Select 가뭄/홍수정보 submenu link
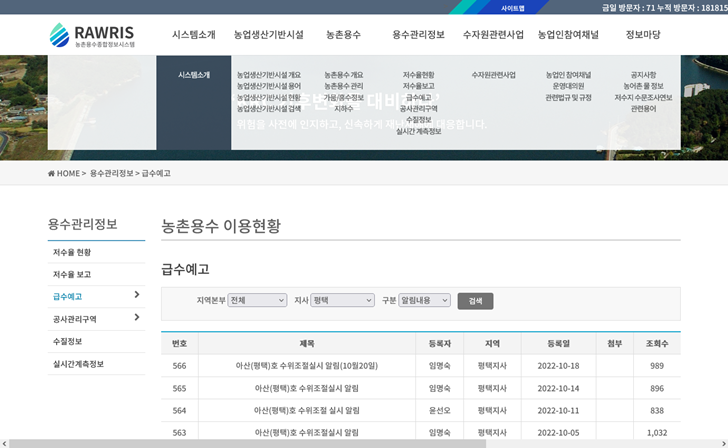Image resolution: width=728 pixels, height=448 pixels. coord(344,97)
